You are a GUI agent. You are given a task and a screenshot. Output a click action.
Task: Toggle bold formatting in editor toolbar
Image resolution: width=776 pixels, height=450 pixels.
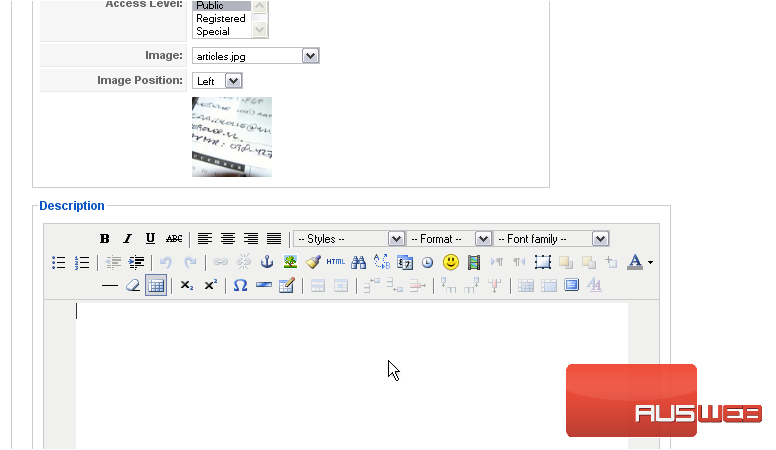click(104, 239)
